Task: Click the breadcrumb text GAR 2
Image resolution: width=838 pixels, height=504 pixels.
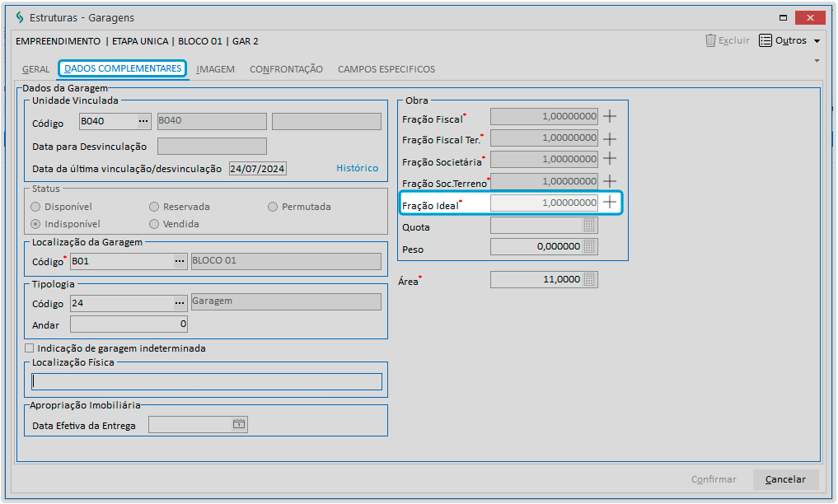Action: (x=246, y=41)
